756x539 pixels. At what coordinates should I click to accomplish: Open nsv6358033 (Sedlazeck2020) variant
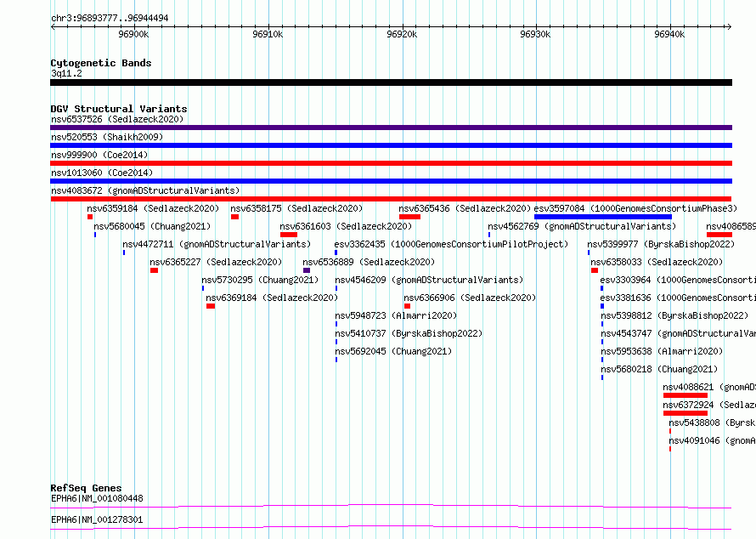(657, 262)
